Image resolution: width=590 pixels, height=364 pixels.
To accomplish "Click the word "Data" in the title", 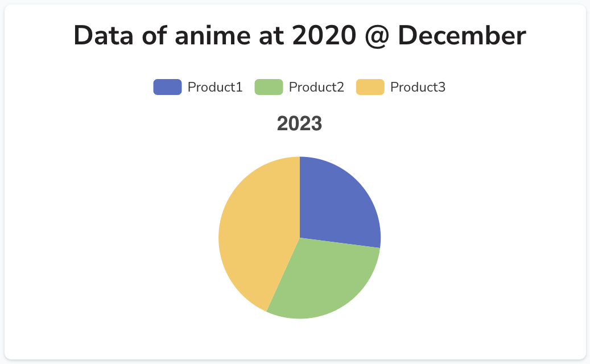I will tap(102, 36).
